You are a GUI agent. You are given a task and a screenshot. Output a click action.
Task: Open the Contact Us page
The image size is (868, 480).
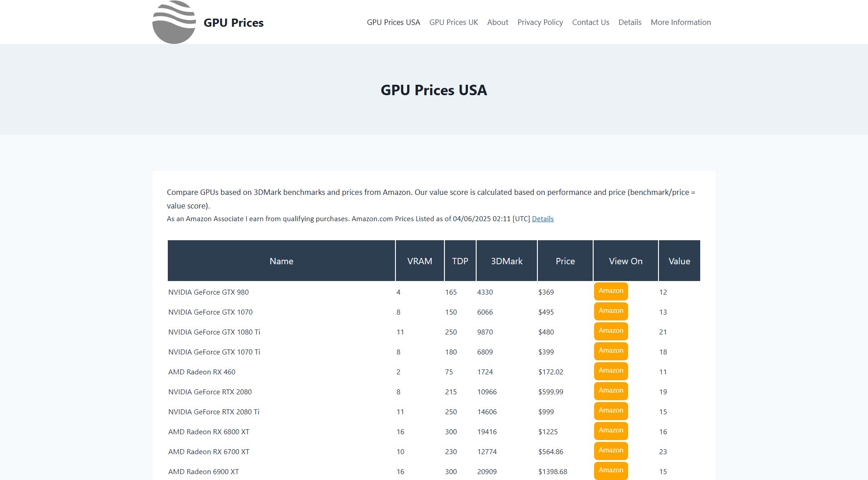(x=590, y=22)
